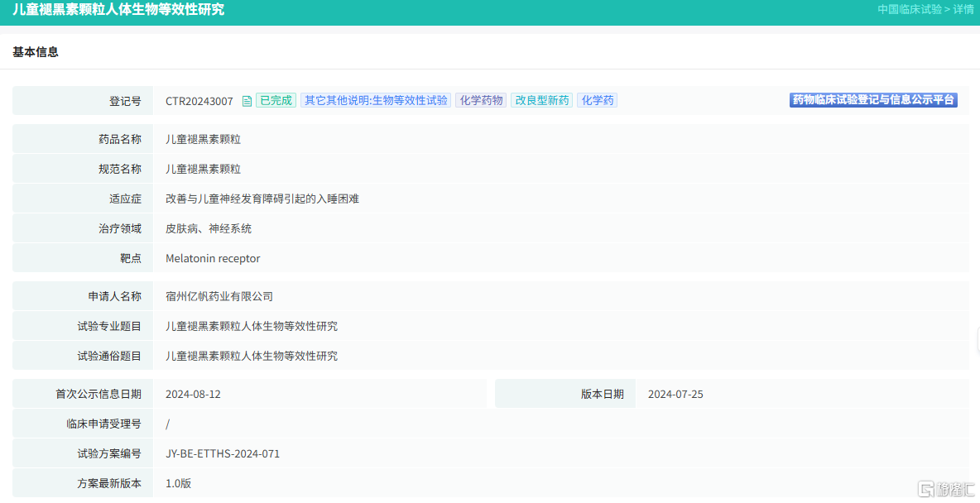Click the 改良型新药 tag

[541, 101]
